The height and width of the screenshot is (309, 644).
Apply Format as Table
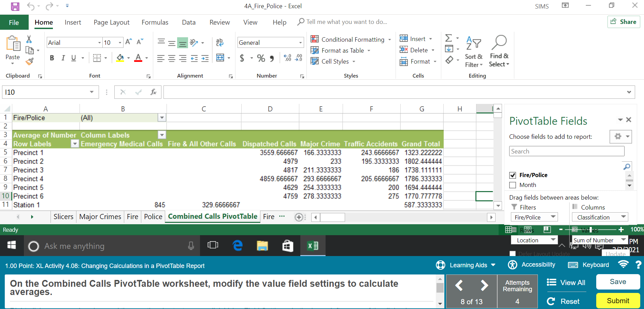point(341,50)
